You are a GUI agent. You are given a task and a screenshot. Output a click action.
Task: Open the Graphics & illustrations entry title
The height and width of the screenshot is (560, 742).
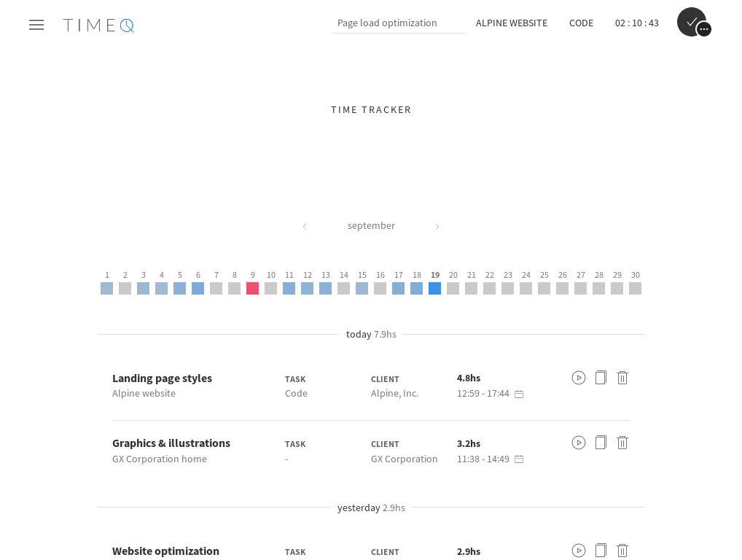[171, 443]
